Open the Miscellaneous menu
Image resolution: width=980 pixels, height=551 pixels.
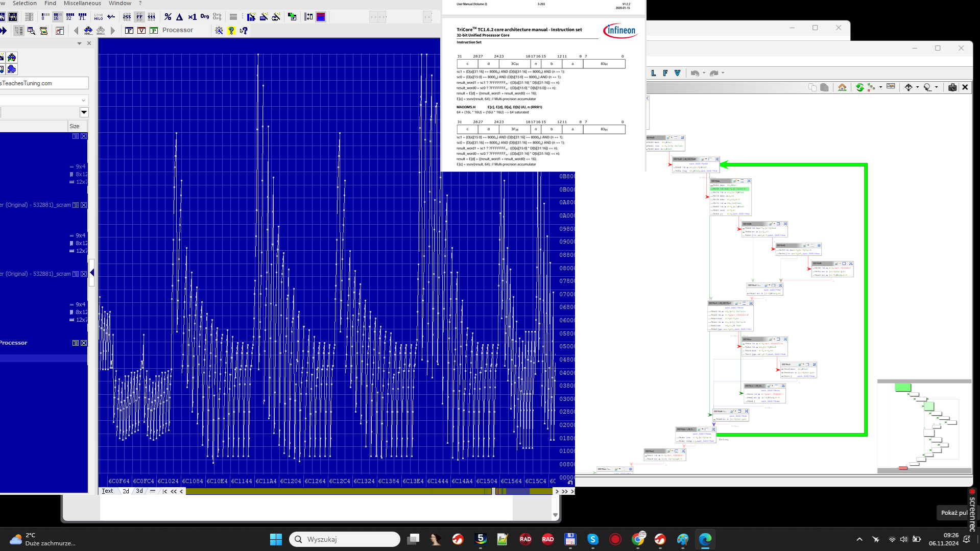pos(82,3)
